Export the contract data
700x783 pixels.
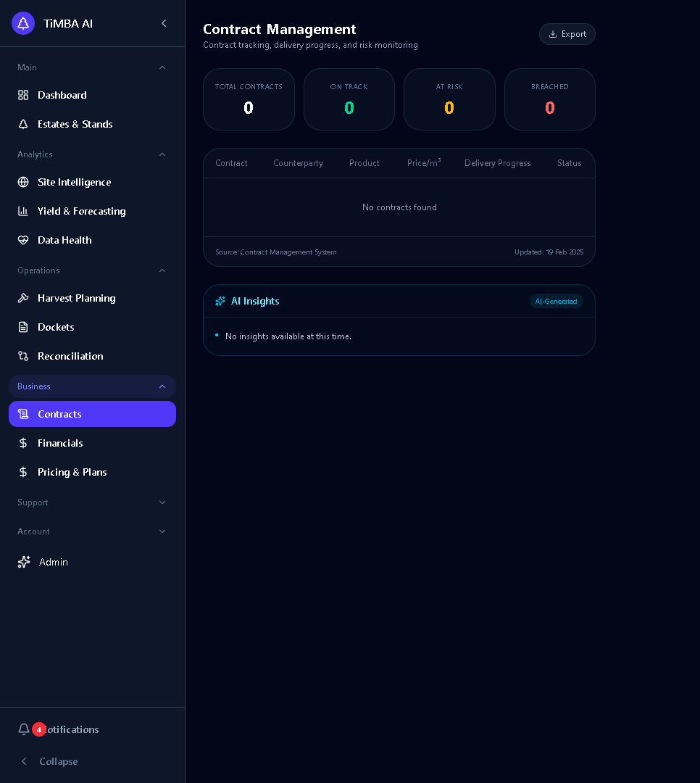coord(567,34)
